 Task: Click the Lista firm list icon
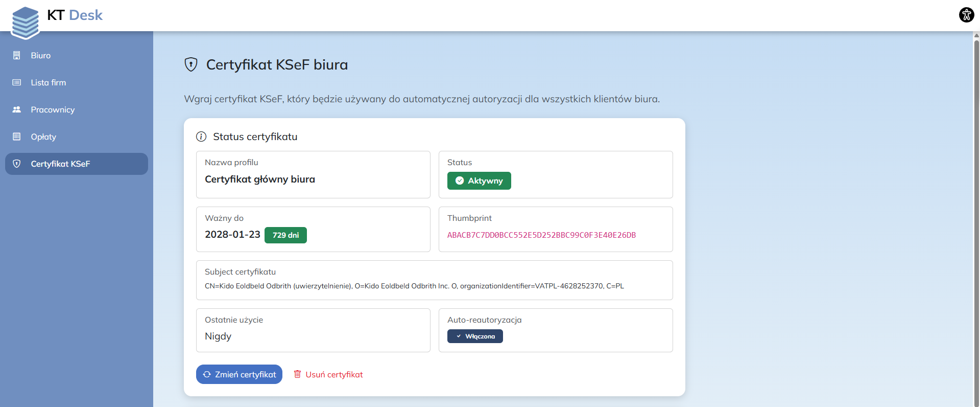(x=17, y=82)
